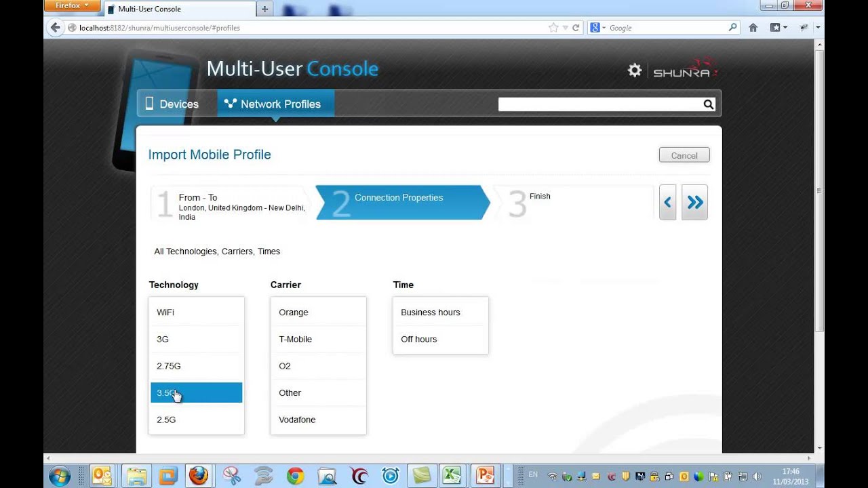Pick O2 carrier
Screen dimensions: 868x488
(x=318, y=366)
